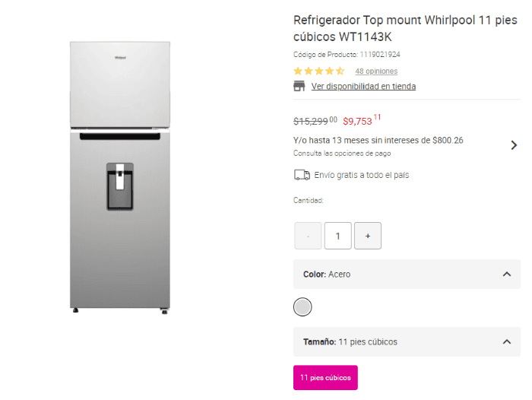Click the star rating icons
The height and width of the screenshot is (400, 532).
pos(319,71)
